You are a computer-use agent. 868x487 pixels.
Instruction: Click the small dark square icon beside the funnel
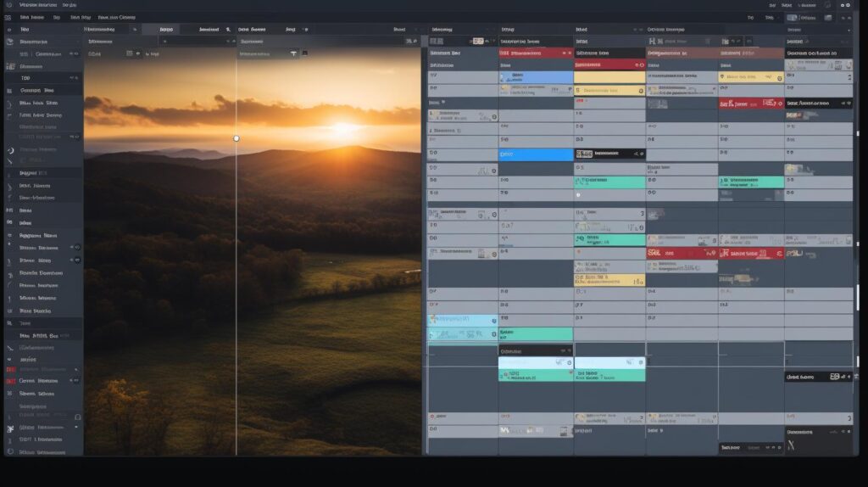[304, 53]
